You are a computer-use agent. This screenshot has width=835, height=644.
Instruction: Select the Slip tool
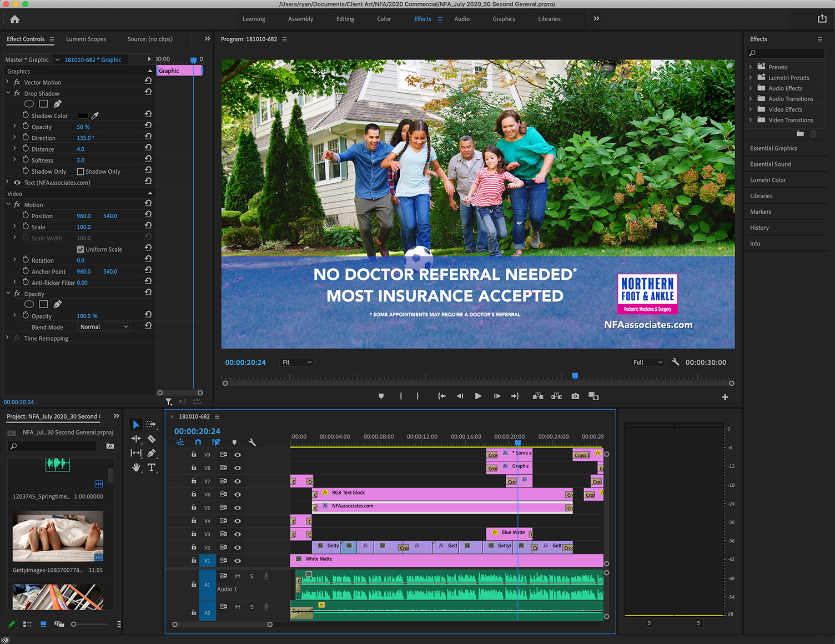point(136,453)
